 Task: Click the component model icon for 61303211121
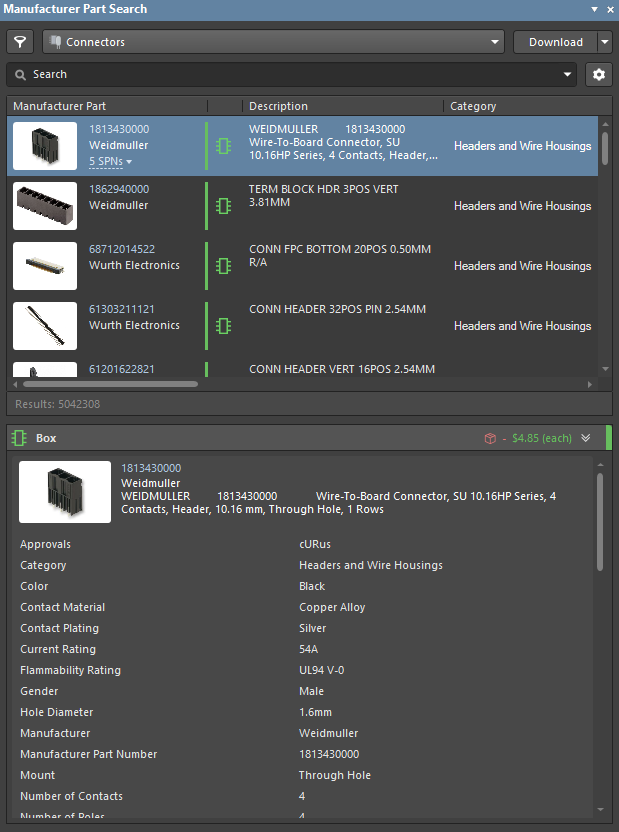223,326
